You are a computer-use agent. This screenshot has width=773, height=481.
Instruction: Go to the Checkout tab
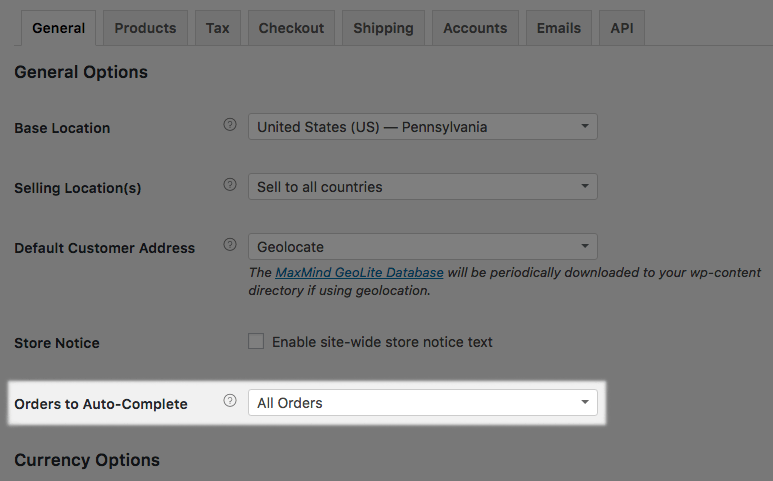(x=290, y=28)
